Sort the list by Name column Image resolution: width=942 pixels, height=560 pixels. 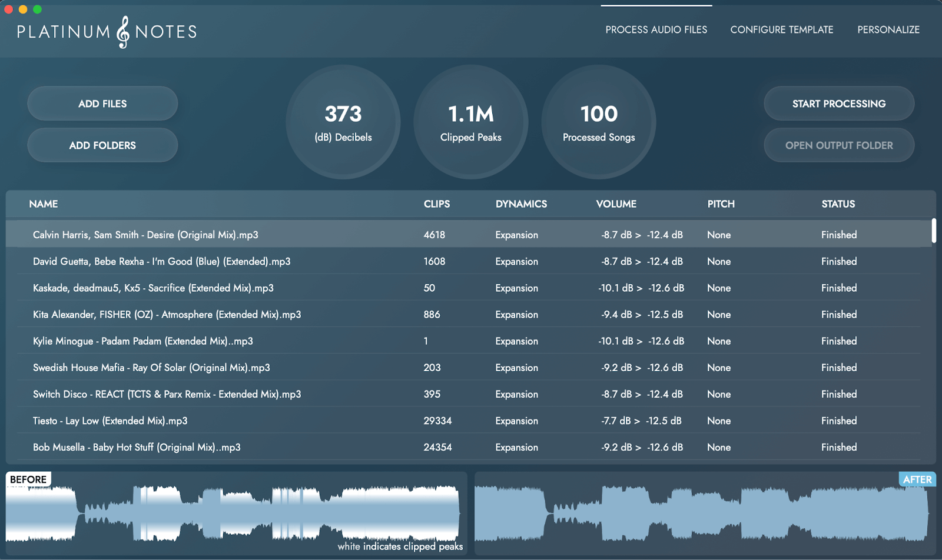(44, 204)
